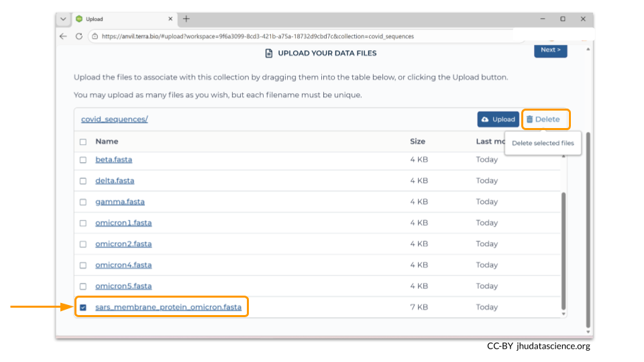Check the omicron2.fasta checkbox
Viewport: 644px width, 362px height.
[83, 244]
